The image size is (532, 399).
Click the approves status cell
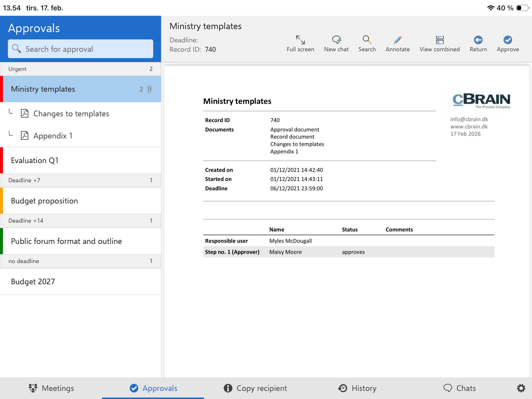coord(353,252)
